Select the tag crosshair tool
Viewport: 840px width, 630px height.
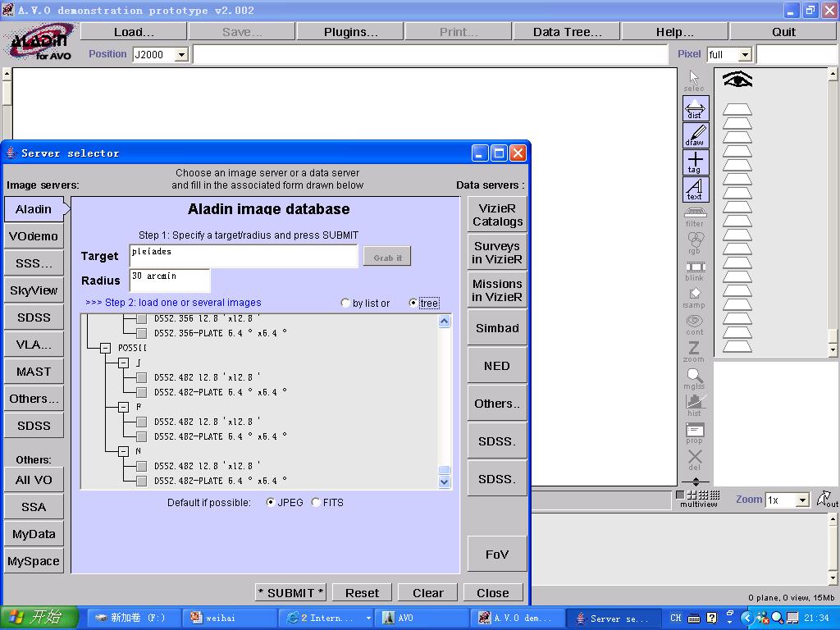pyautogui.click(x=696, y=162)
